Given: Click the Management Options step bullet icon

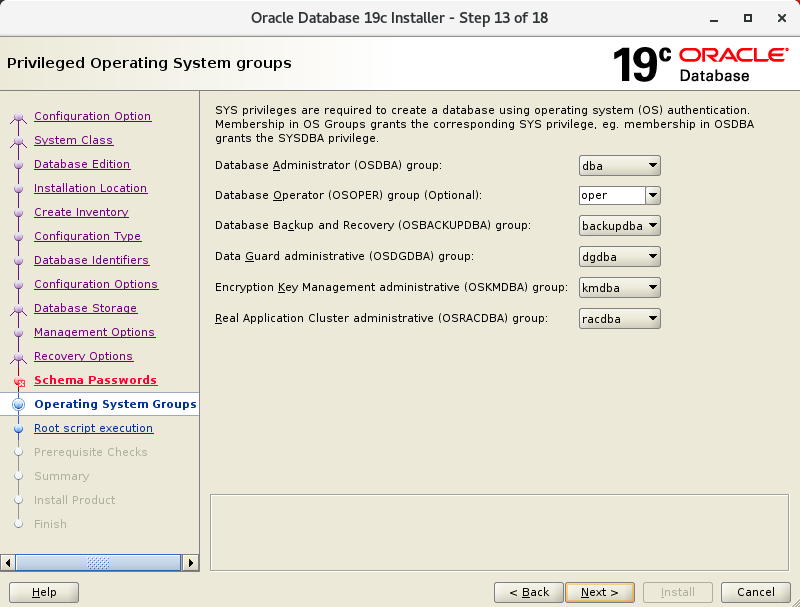Looking at the screenshot, I should 18,333.
